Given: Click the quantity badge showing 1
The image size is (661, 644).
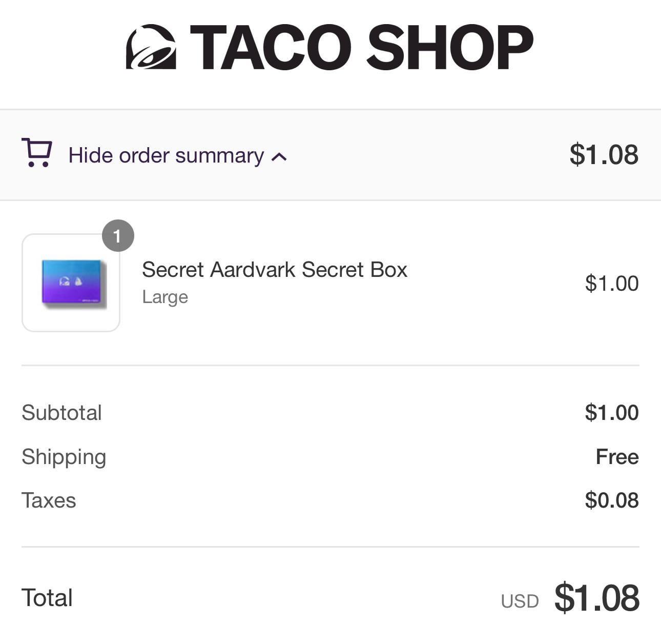Looking at the screenshot, I should click(118, 236).
